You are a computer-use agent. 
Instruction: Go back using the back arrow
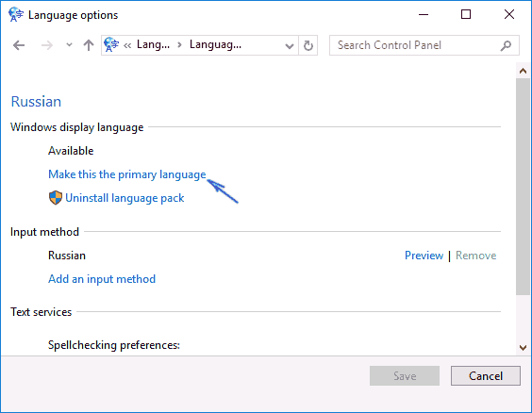tap(19, 45)
